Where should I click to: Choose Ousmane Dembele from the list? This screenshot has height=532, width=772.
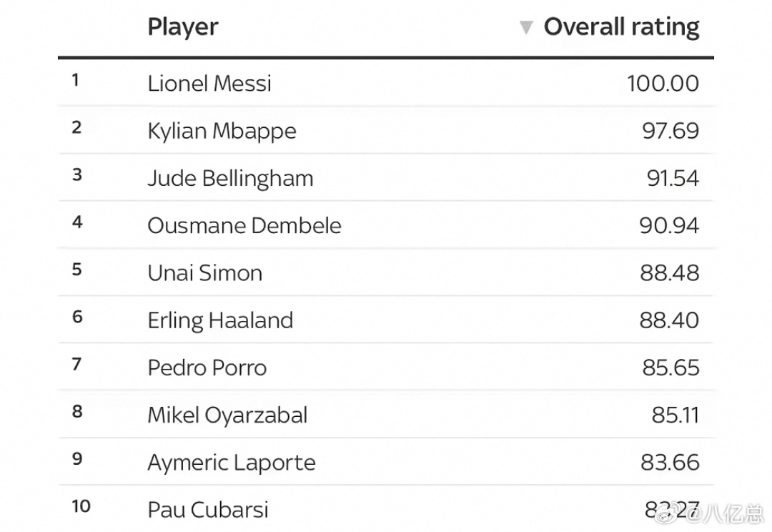[244, 226]
